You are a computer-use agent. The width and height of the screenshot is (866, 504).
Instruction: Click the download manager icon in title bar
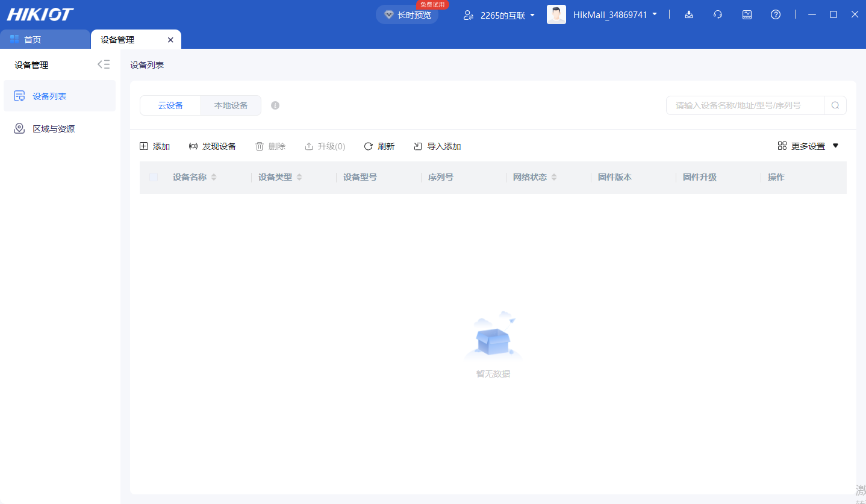(x=688, y=14)
